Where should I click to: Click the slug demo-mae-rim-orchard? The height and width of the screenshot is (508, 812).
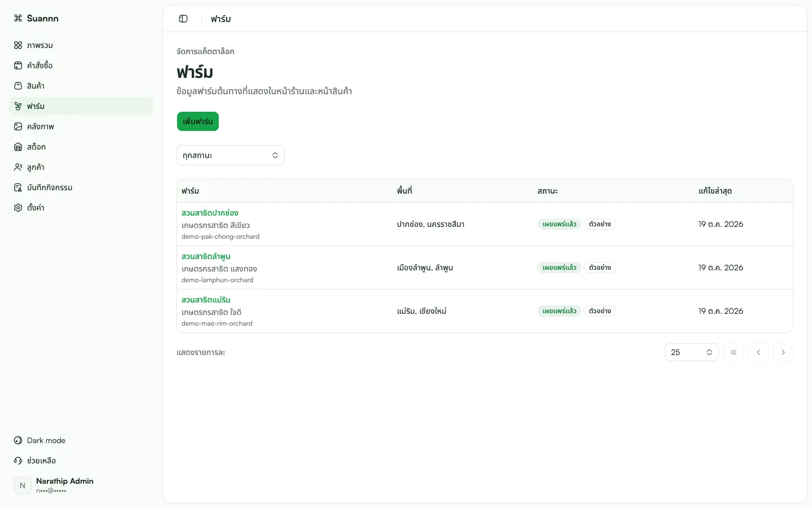tap(217, 323)
